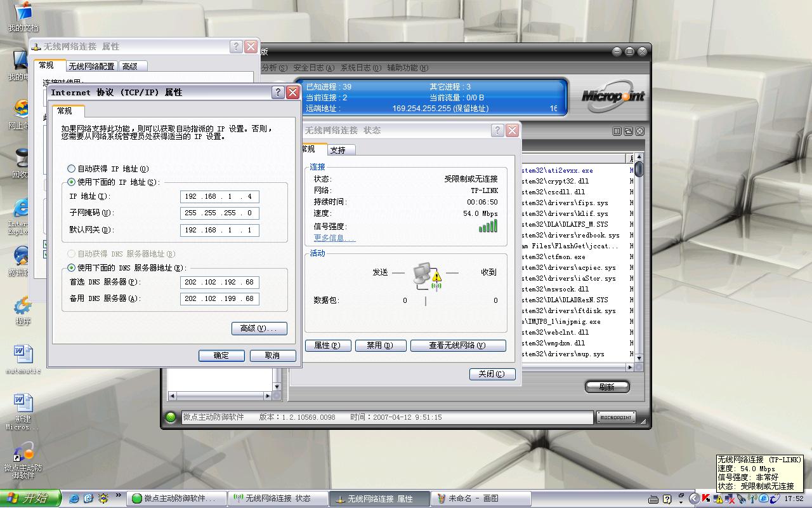The height and width of the screenshot is (508, 812).
Task: Open the 更多信息 link in wireless status
Action: pos(334,238)
